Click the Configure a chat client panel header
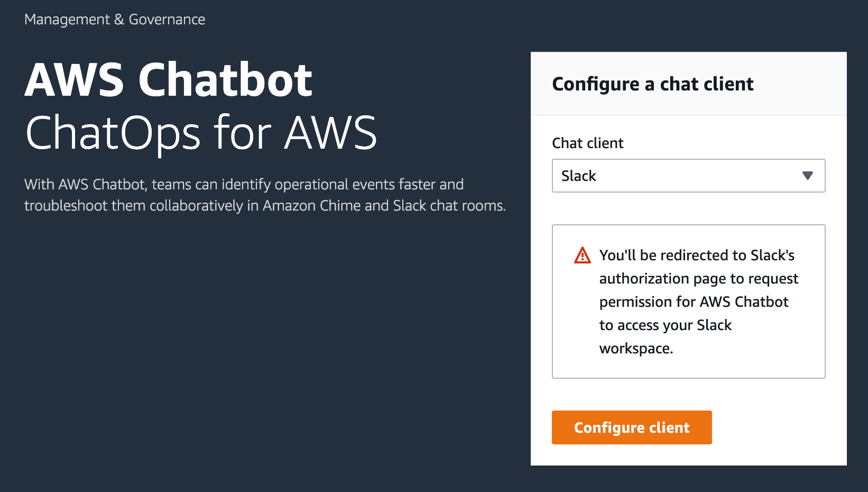868x492 pixels. tap(653, 84)
